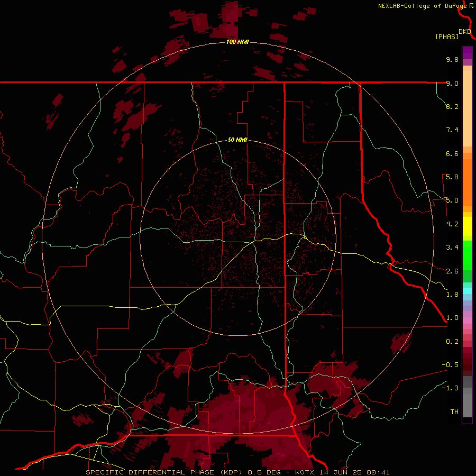Image resolution: width=476 pixels, height=476 pixels.
Task: Click the [PHAS] legend heading
Action: coord(447,37)
